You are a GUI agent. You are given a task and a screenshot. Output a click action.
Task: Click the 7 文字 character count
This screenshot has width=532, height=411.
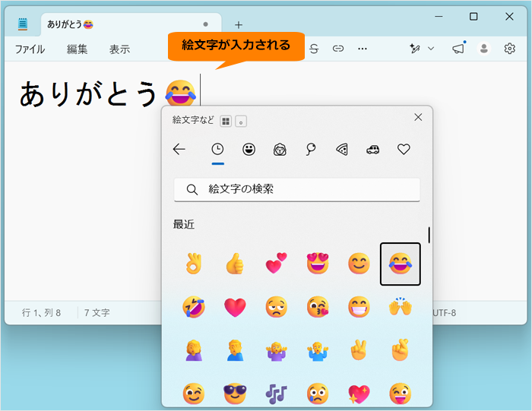coord(97,313)
